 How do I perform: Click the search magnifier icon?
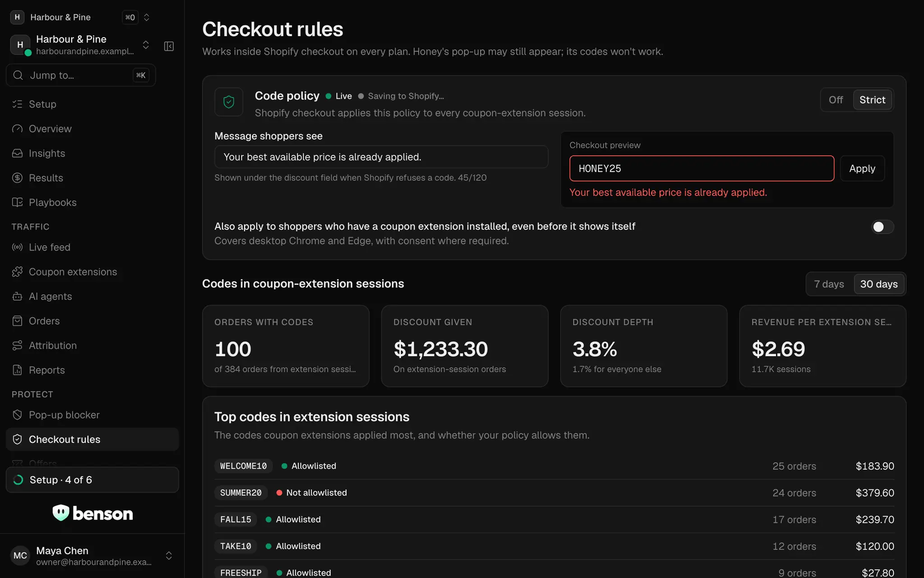click(x=18, y=75)
